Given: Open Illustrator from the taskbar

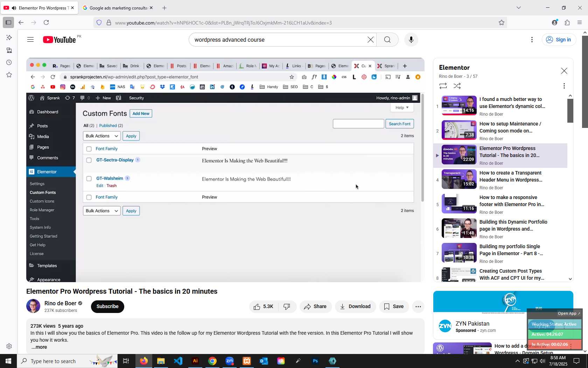Looking at the screenshot, I should click(195, 361).
